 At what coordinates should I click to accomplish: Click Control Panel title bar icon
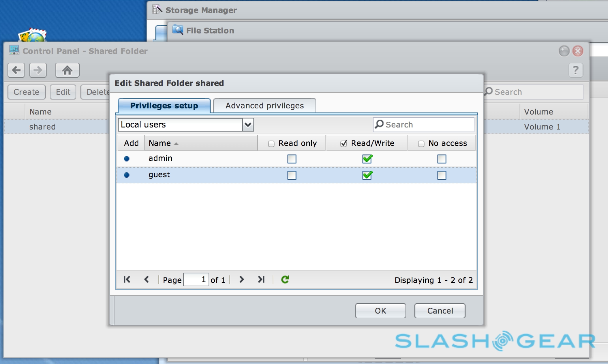click(14, 50)
